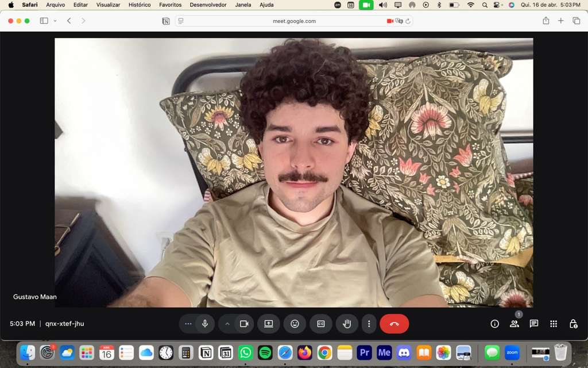Open Notion from the Dock
This screenshot has width=588, height=368.
tap(206, 352)
